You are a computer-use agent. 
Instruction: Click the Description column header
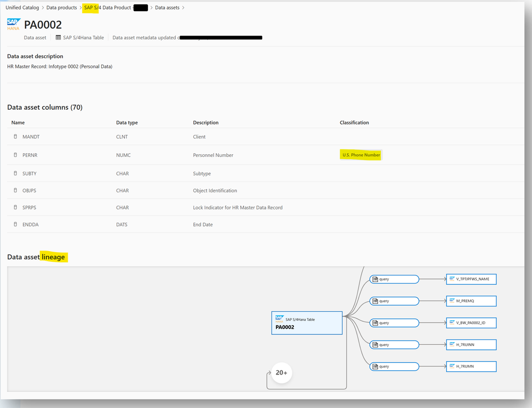tap(206, 123)
